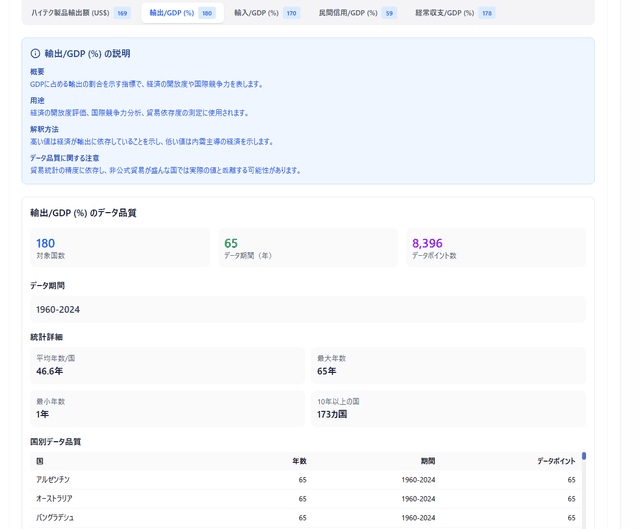Select the 輸出/GDP (%) tab

[181, 13]
